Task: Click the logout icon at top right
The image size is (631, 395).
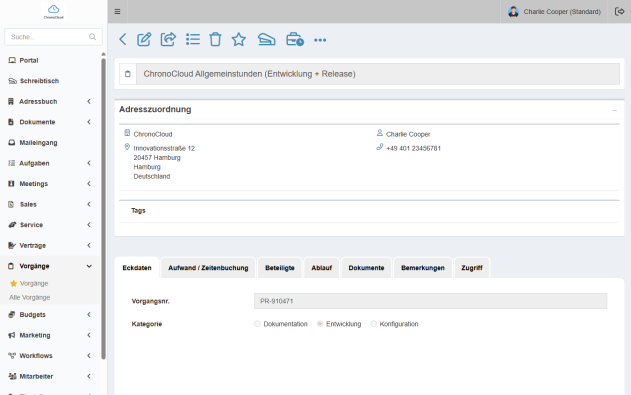Action: click(619, 12)
